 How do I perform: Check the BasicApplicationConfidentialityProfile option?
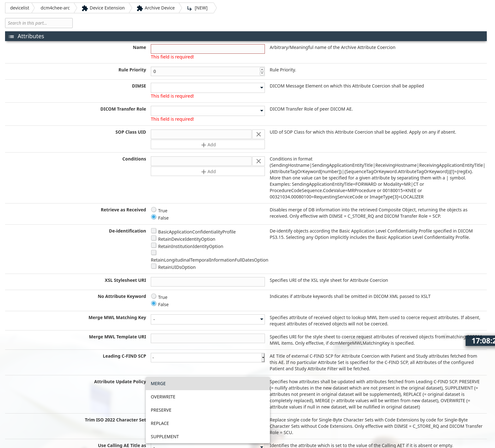pyautogui.click(x=154, y=231)
